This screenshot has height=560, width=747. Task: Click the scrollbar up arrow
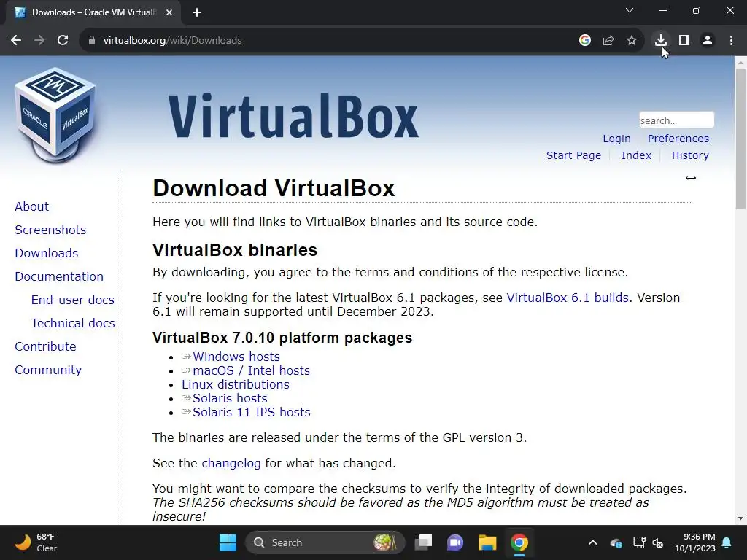[740, 62]
